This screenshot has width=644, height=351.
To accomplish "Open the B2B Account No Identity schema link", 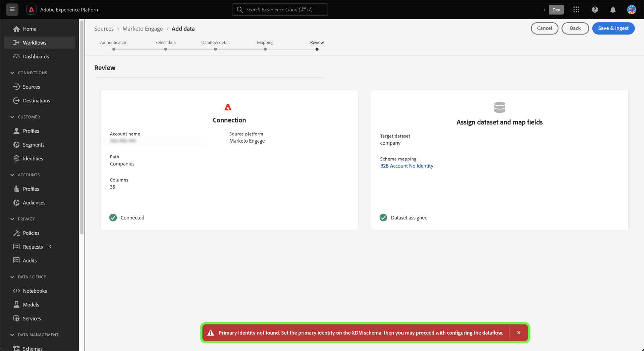I will 407,166.
